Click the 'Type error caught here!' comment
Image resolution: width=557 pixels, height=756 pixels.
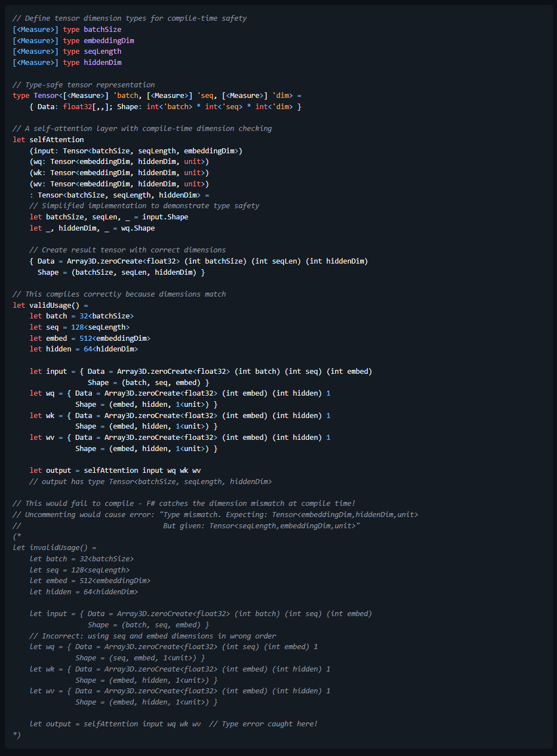(263, 724)
